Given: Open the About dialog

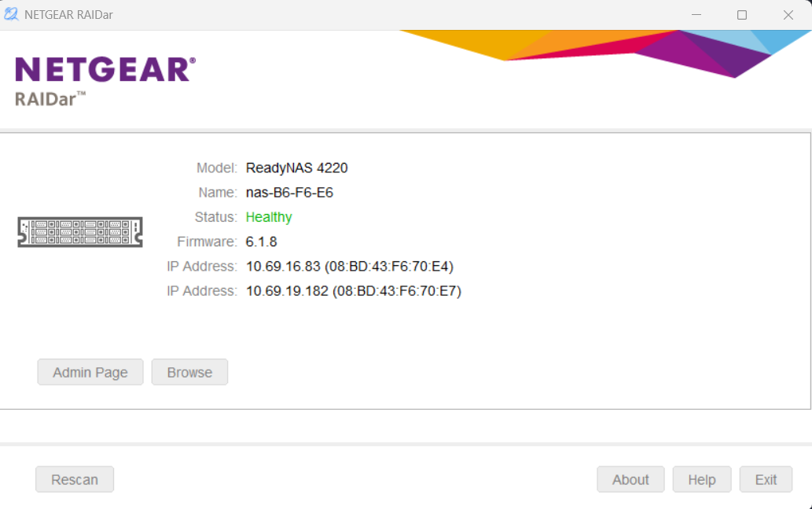Looking at the screenshot, I should (x=630, y=479).
